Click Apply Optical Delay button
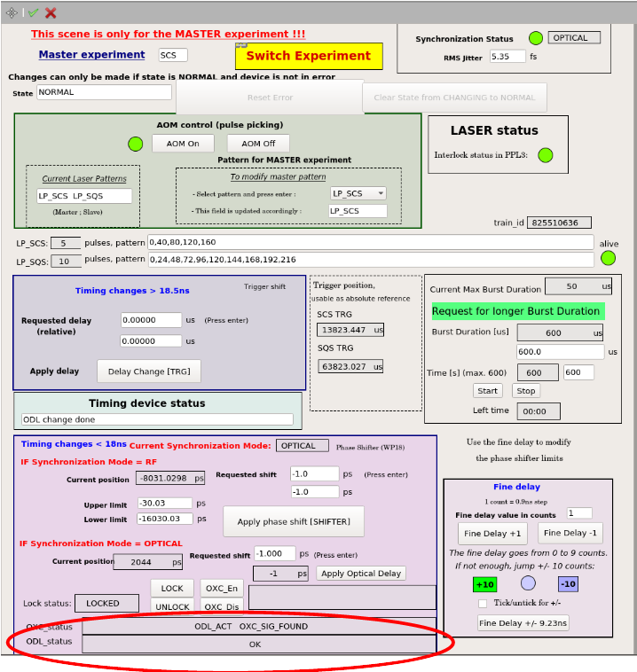Screen dimensions: 637x672 click(361, 574)
